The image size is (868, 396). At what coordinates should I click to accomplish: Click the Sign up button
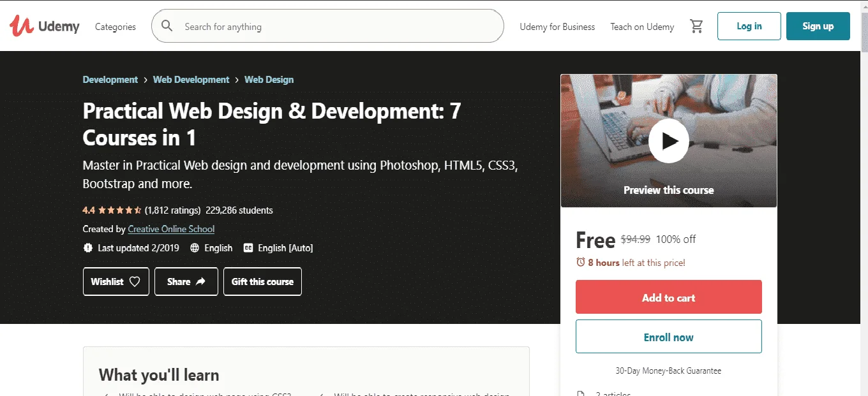pos(818,26)
